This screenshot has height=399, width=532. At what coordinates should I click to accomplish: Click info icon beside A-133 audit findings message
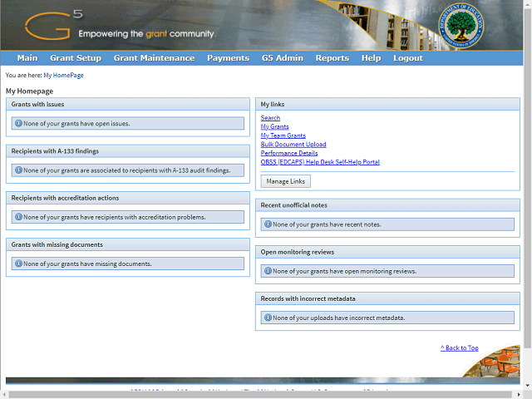click(18, 170)
